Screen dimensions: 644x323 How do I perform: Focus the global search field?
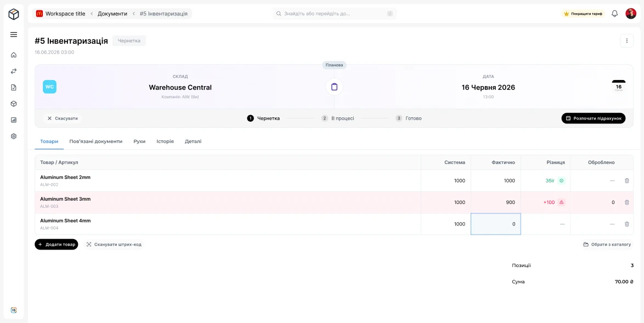point(334,14)
